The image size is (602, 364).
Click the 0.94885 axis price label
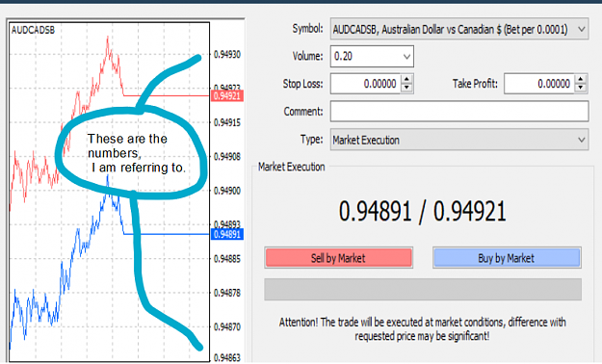coord(227,259)
